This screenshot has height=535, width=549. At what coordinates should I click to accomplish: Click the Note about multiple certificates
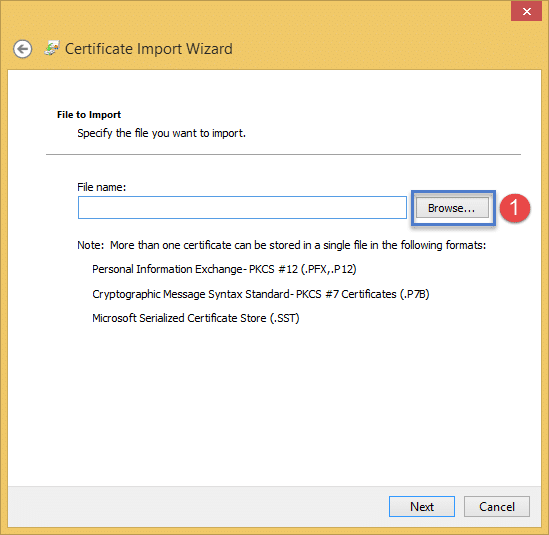tap(282, 245)
